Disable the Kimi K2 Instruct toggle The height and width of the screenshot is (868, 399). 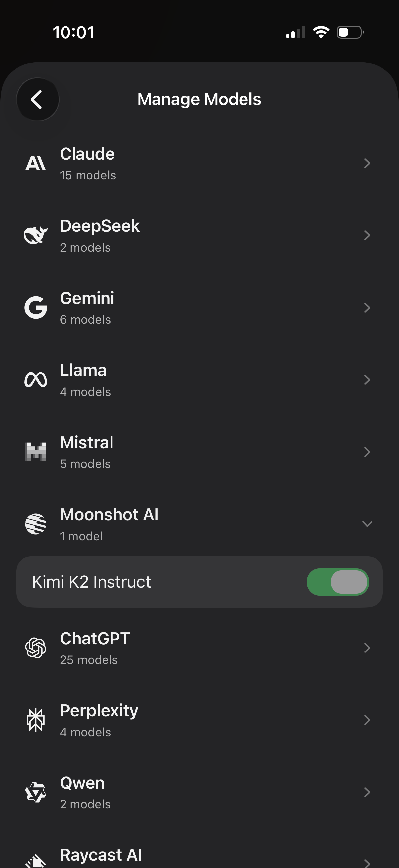click(338, 582)
